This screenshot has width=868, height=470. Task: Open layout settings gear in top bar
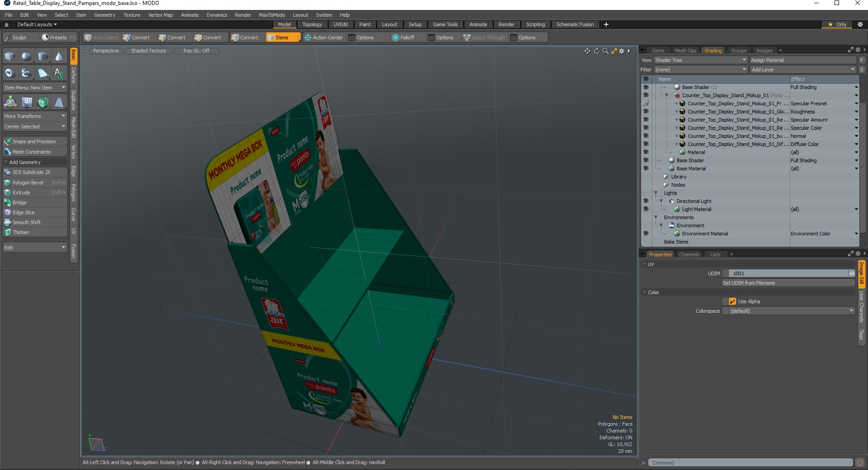pos(860,24)
